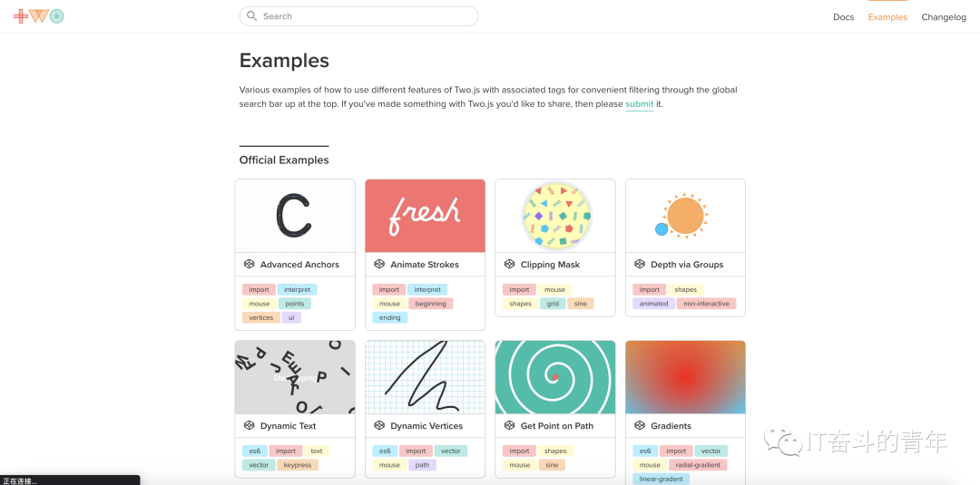Open CodePen icon beside Animate Strokes
Viewport: 980px width, 485px height.
378,264
